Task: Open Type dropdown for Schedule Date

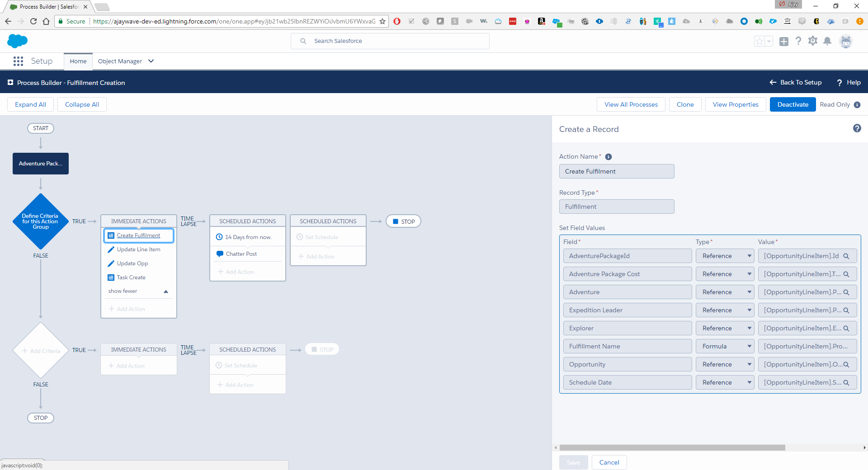Action: pyautogui.click(x=725, y=382)
